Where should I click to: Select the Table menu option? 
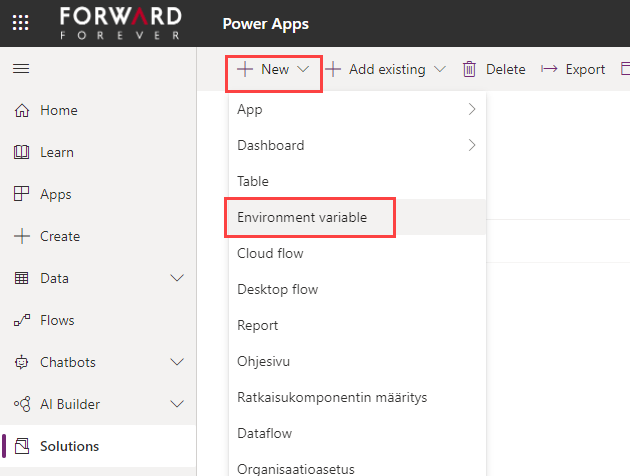[253, 182]
